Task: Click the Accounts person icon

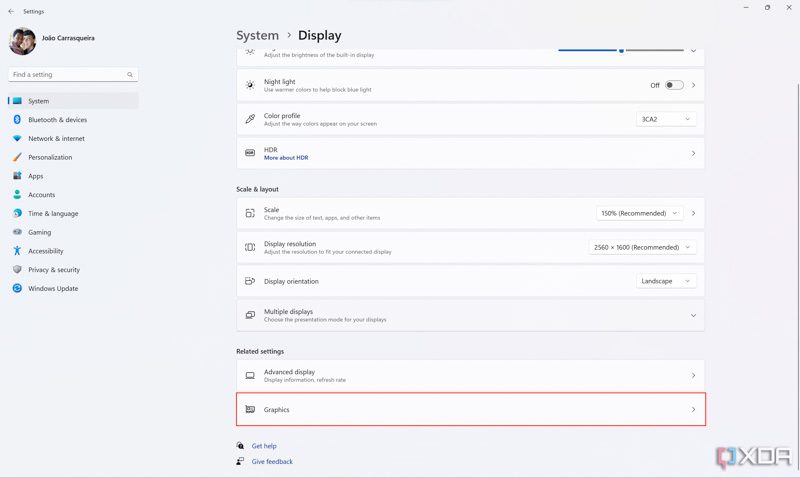Action: pyautogui.click(x=17, y=194)
